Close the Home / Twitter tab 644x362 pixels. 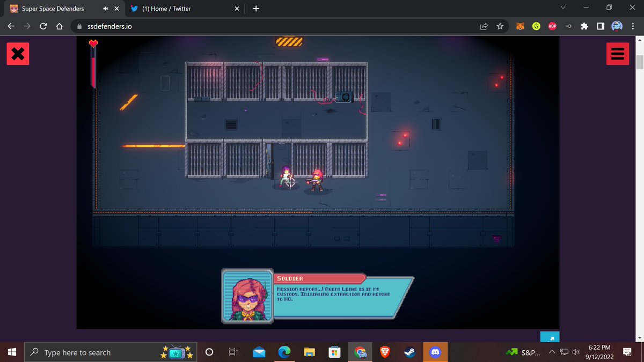[x=237, y=9]
